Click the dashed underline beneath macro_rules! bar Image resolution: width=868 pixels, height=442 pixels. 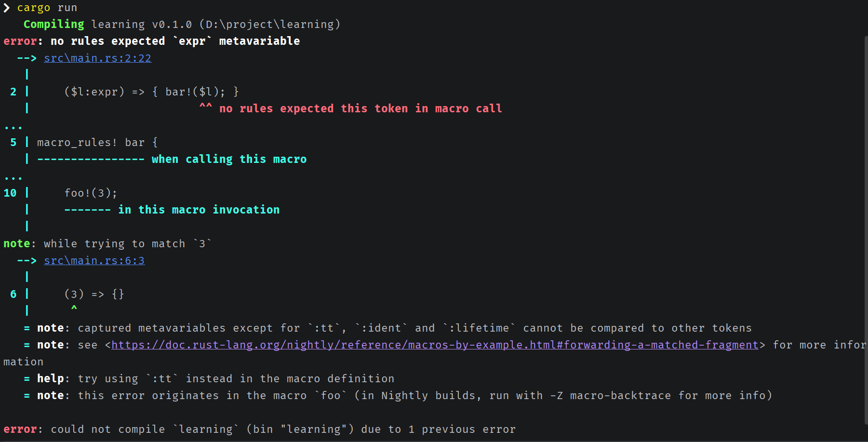coord(91,160)
